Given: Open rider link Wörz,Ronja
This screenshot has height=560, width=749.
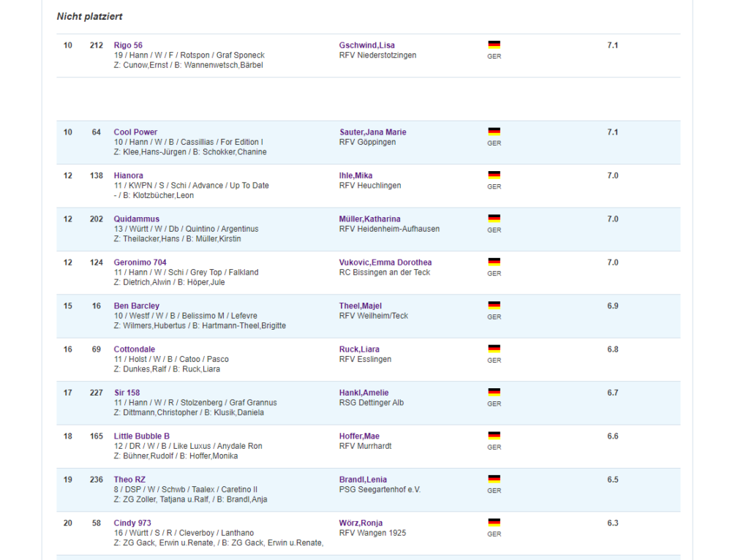Looking at the screenshot, I should [361, 523].
